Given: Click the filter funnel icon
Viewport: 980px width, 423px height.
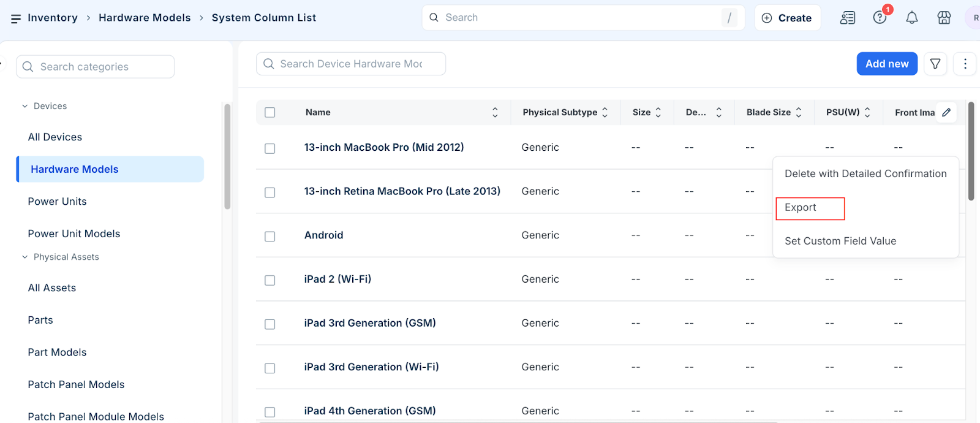Looking at the screenshot, I should pyautogui.click(x=935, y=64).
